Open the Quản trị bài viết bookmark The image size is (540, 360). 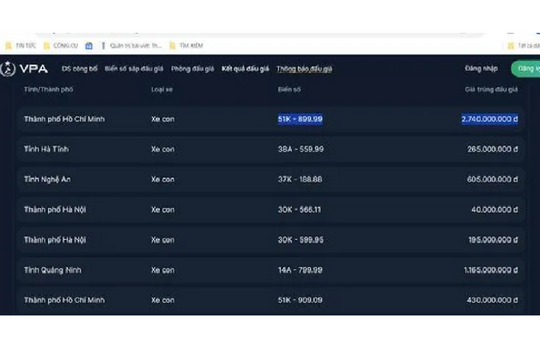[131, 45]
